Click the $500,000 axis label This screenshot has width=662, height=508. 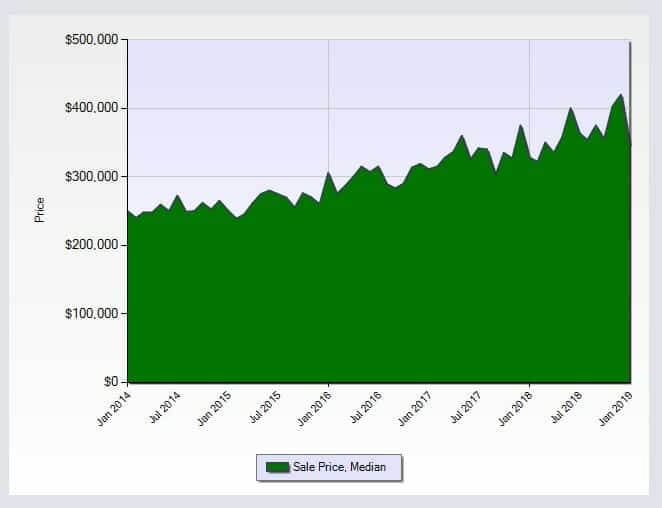click(91, 40)
